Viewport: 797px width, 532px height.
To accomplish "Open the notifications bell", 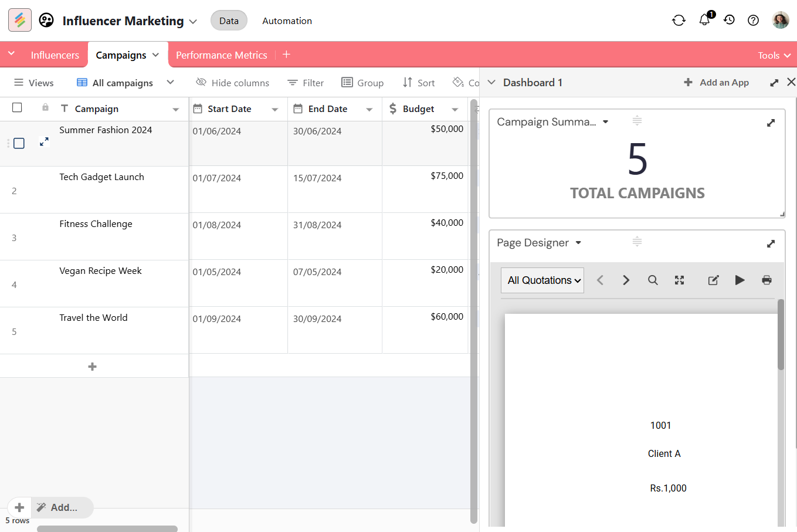I will pos(704,20).
